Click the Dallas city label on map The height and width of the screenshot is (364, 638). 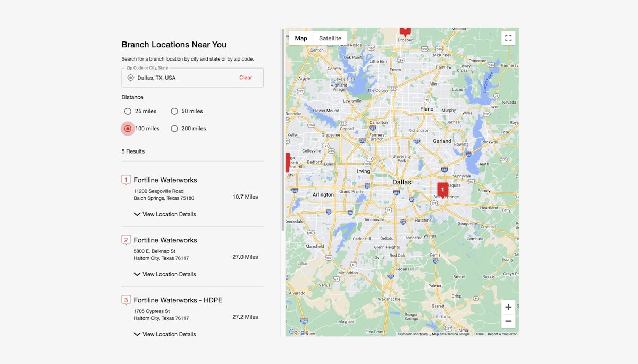pyautogui.click(x=402, y=182)
